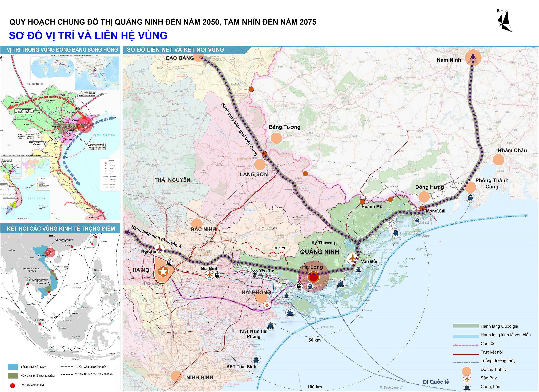Click the '50 km' radius label
539x392 pixels.
(x=315, y=340)
